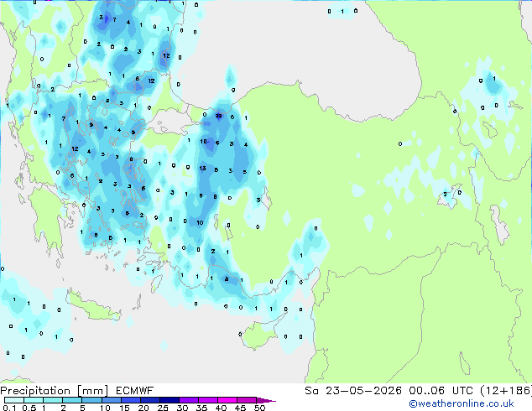The height and width of the screenshot is (411, 532).
Task: Click the "22" precipitation value on the map
Action: tap(218, 116)
